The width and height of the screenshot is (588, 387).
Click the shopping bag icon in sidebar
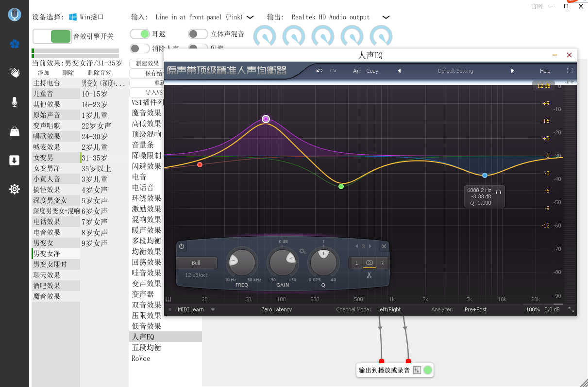pos(15,131)
